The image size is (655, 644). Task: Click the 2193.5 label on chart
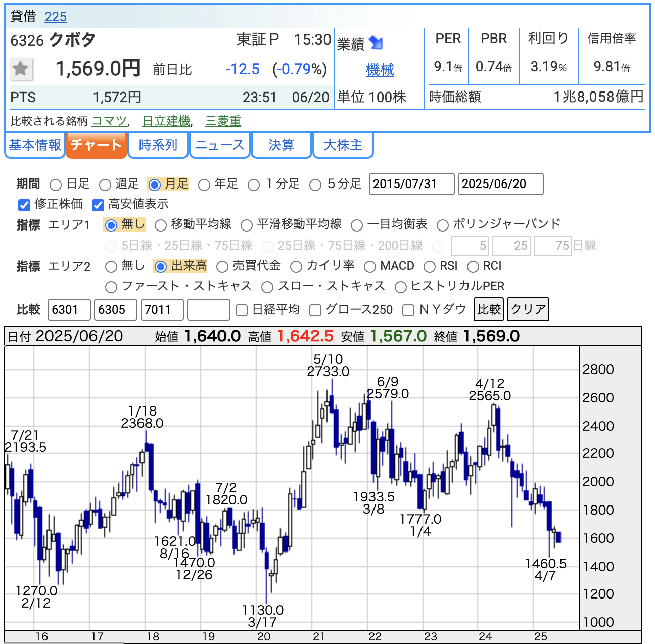26,447
